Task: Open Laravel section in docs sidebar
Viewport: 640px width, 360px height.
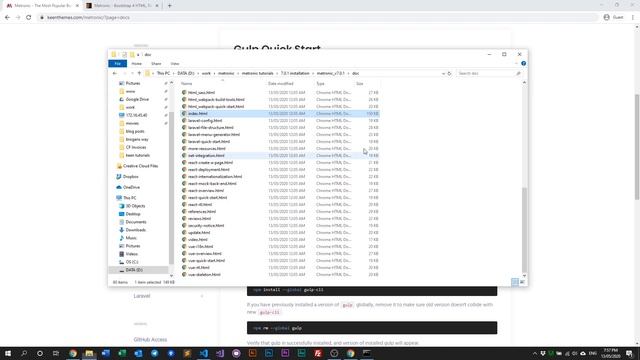Action: point(142,296)
